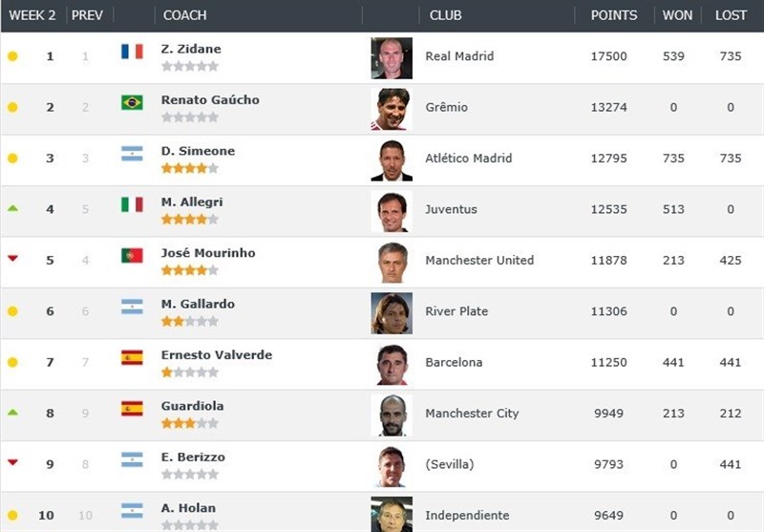Click the red down arrow in Berizzo's row

tap(12, 462)
